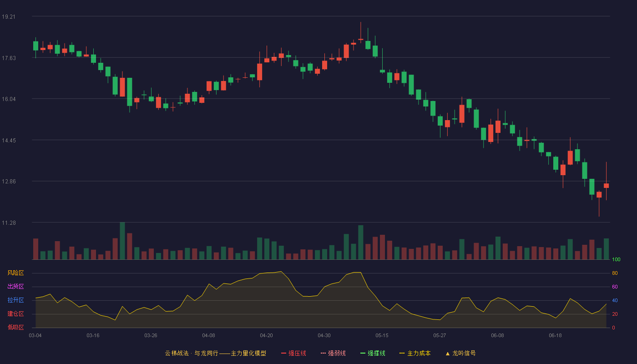The width and height of the screenshot is (637, 364).
Task: Click the 06-18 date label
Action: pyautogui.click(x=555, y=335)
